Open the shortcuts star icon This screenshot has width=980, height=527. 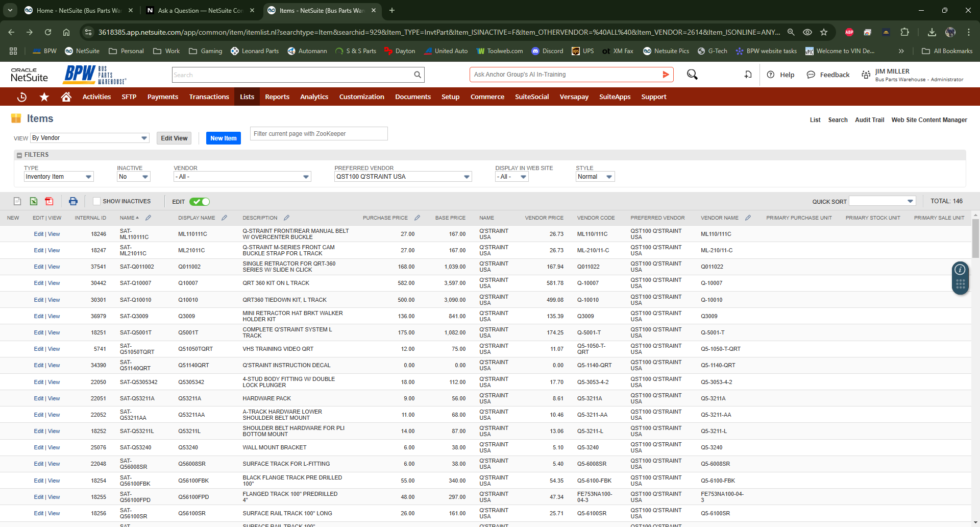click(44, 97)
